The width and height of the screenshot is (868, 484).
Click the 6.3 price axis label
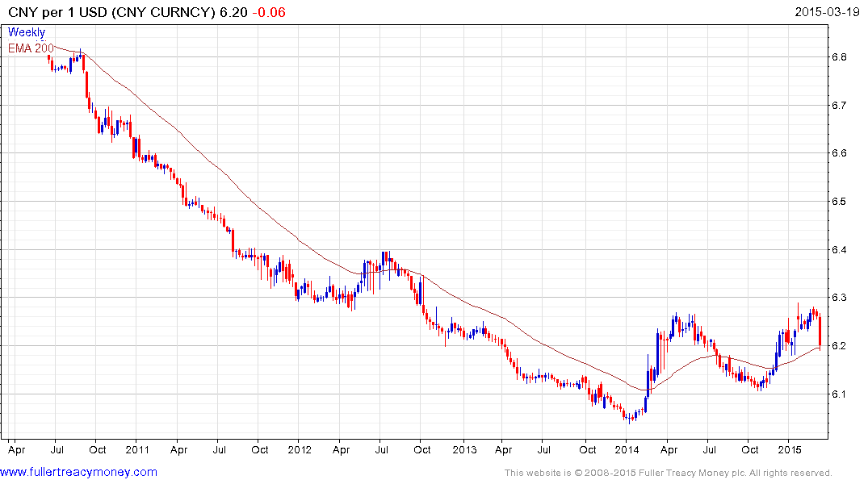coord(839,298)
